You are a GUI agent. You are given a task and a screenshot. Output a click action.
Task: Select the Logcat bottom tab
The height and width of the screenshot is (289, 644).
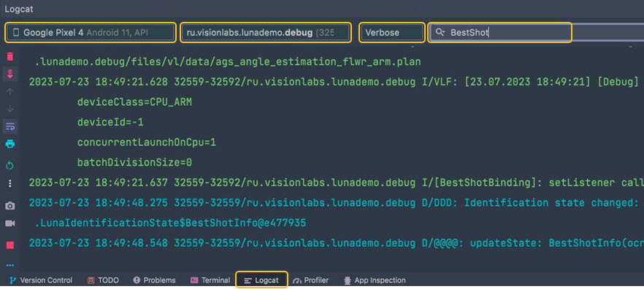pos(261,280)
